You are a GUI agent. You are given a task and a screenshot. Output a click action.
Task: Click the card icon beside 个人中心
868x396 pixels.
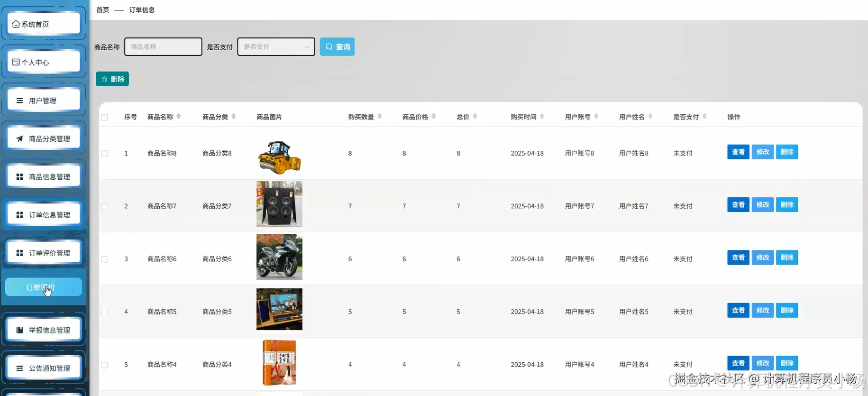(16, 62)
